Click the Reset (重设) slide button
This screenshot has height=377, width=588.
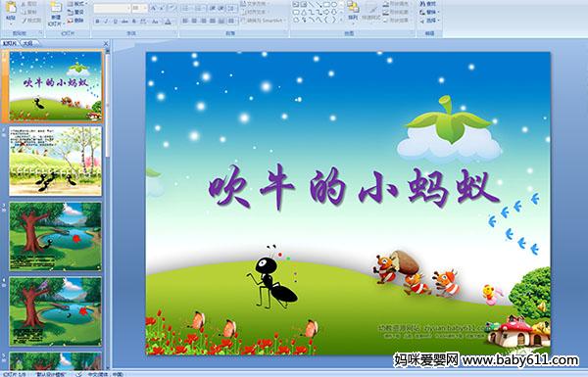pyautogui.click(x=75, y=12)
